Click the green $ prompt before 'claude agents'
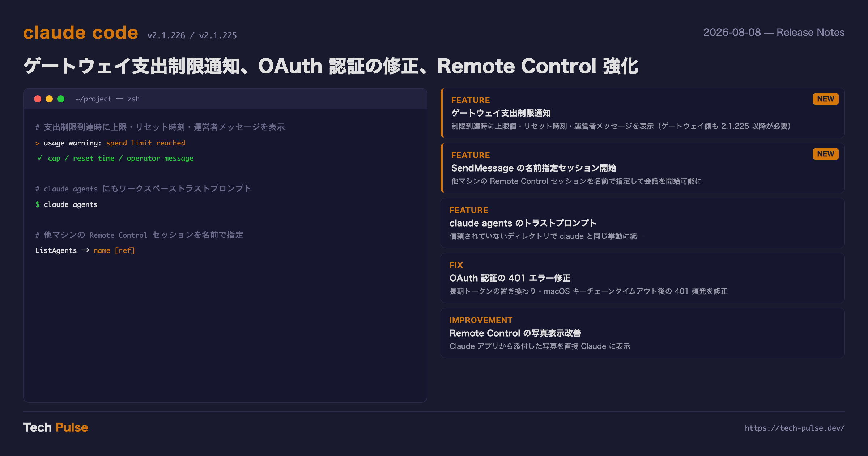Image resolution: width=868 pixels, height=456 pixels. coord(37,204)
